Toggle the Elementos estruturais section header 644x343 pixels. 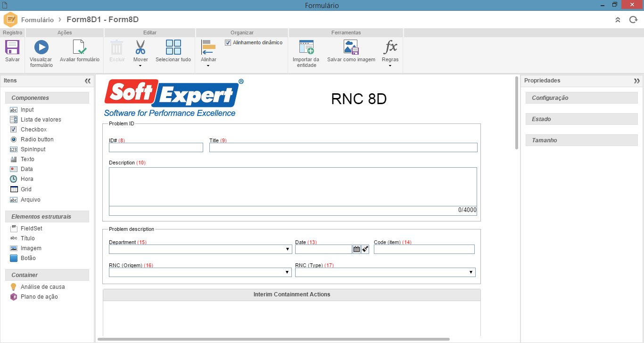(x=47, y=217)
